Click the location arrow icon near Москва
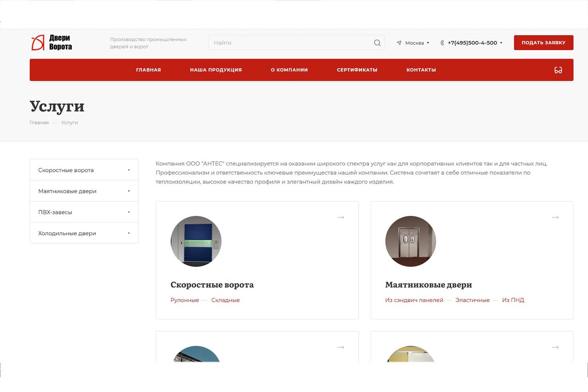This screenshot has height=392, width=588. point(399,43)
